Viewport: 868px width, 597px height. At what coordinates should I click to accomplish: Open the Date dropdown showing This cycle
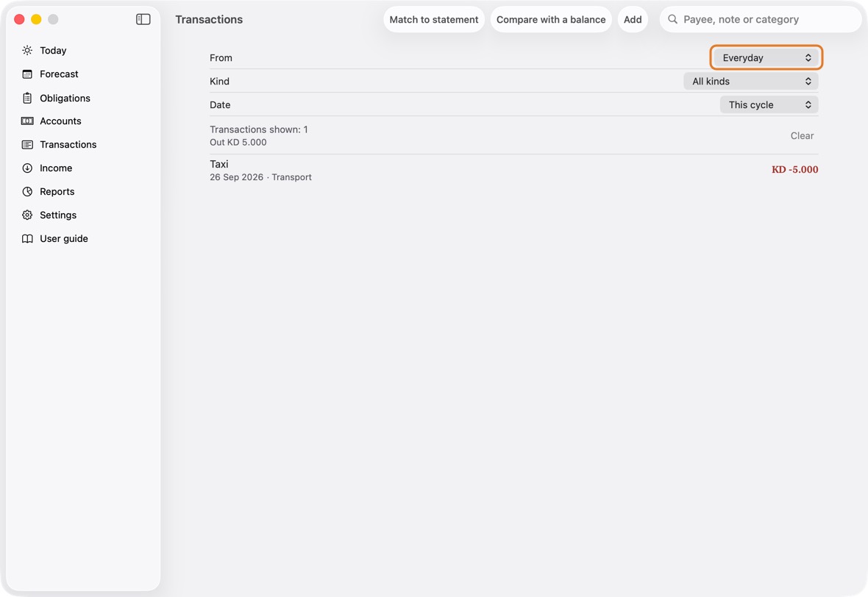769,104
